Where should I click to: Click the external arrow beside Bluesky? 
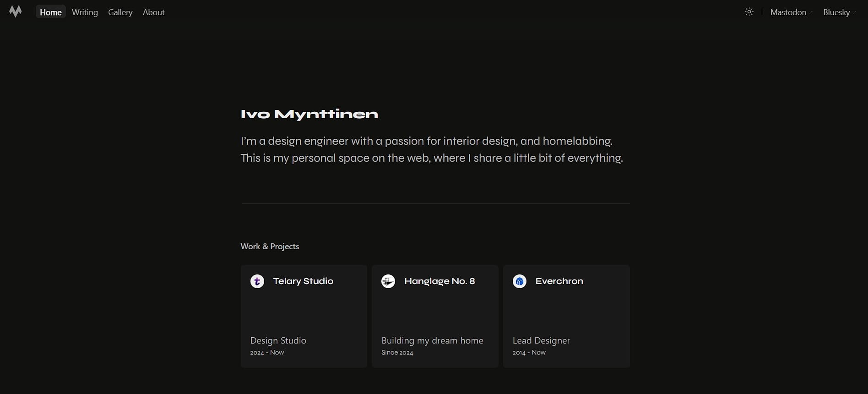[855, 11]
